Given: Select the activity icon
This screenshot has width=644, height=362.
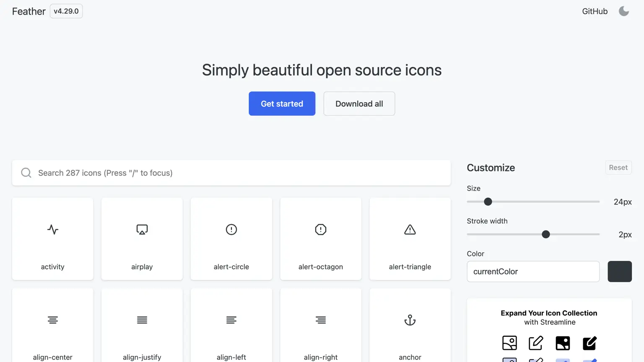Looking at the screenshot, I should [52, 230].
